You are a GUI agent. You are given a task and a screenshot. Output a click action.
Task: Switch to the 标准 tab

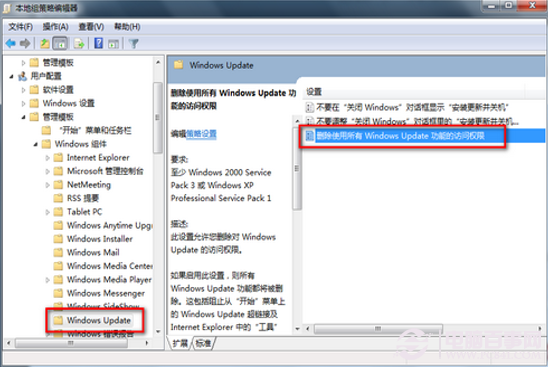203,343
